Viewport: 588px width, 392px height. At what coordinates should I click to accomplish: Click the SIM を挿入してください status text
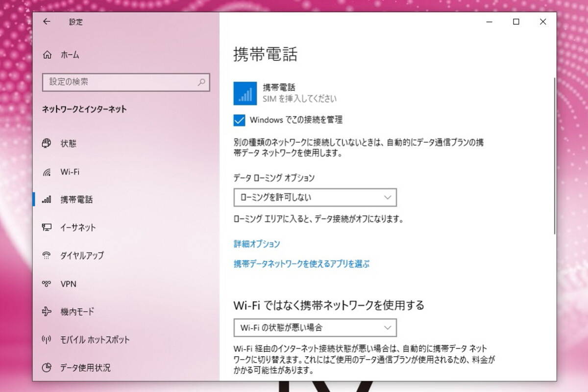(300, 99)
